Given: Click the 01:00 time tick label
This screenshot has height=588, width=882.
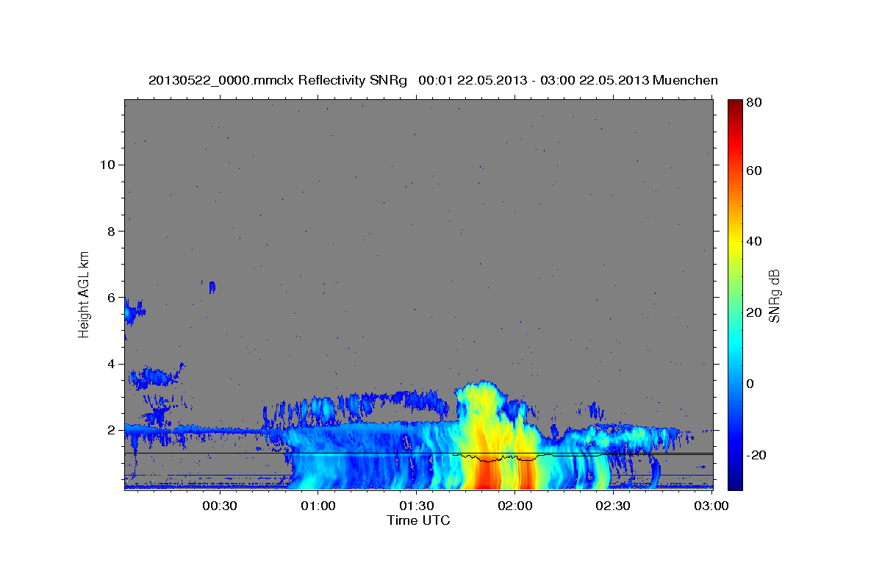Looking at the screenshot, I should pos(318,506).
